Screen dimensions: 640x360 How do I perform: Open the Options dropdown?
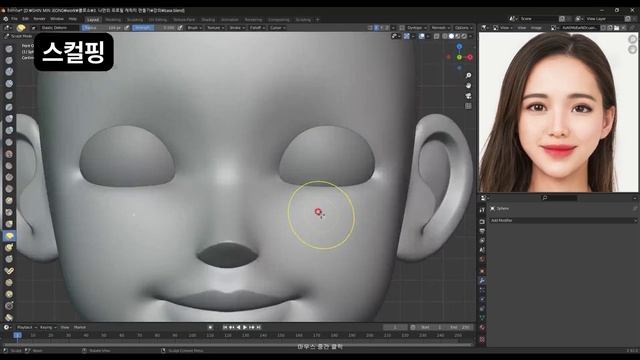464,28
